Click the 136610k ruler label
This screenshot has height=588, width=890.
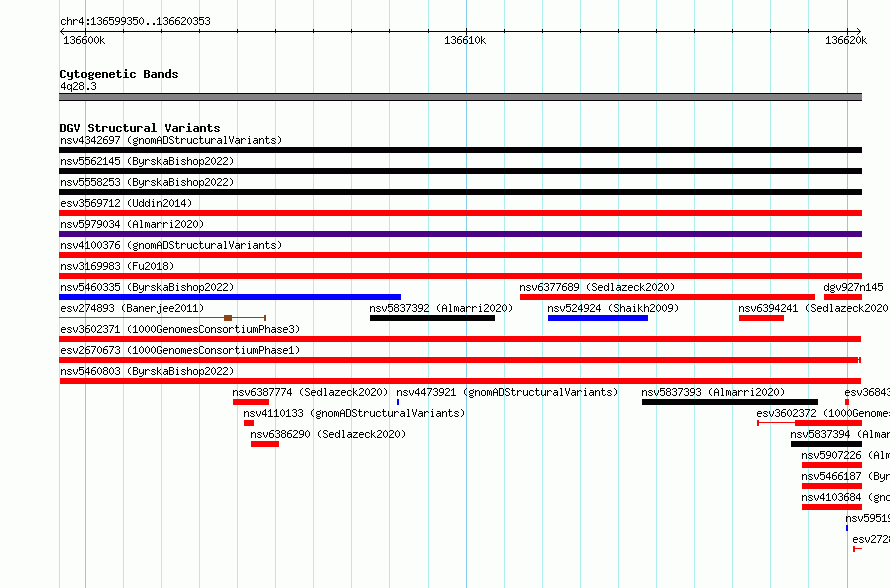[x=465, y=40]
